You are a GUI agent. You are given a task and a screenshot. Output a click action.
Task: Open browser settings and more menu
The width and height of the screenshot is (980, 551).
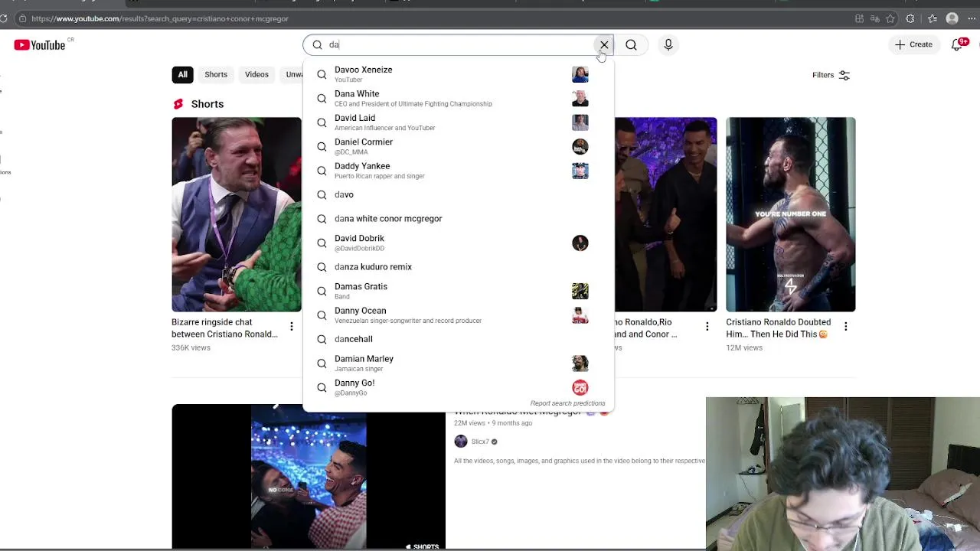click(x=972, y=18)
